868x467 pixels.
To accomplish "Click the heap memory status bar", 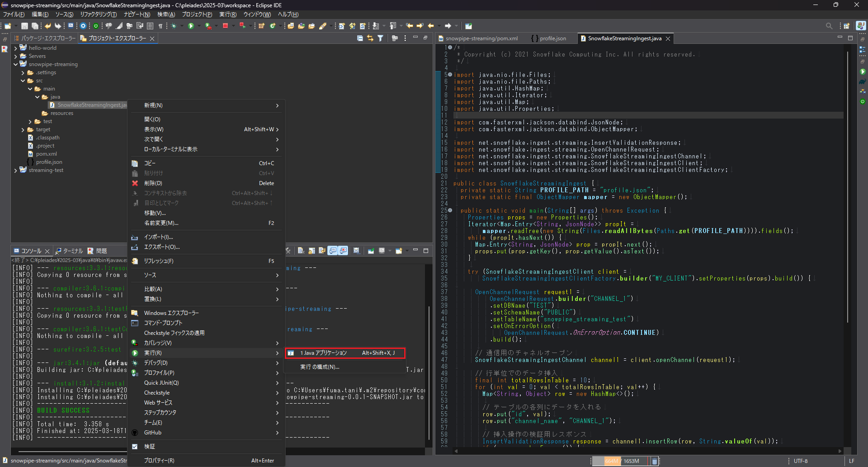I will (x=621, y=461).
